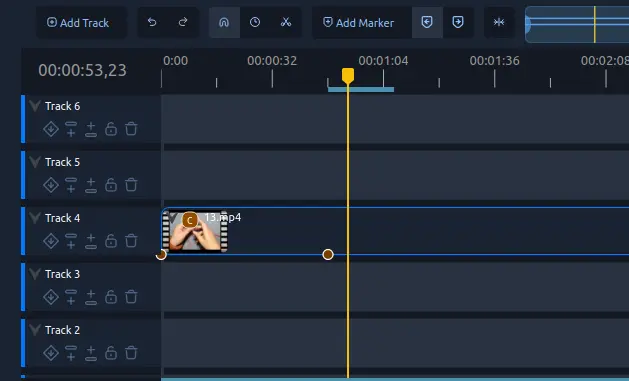This screenshot has width=629, height=381.
Task: Select the Track 5 name label
Action: point(63,162)
